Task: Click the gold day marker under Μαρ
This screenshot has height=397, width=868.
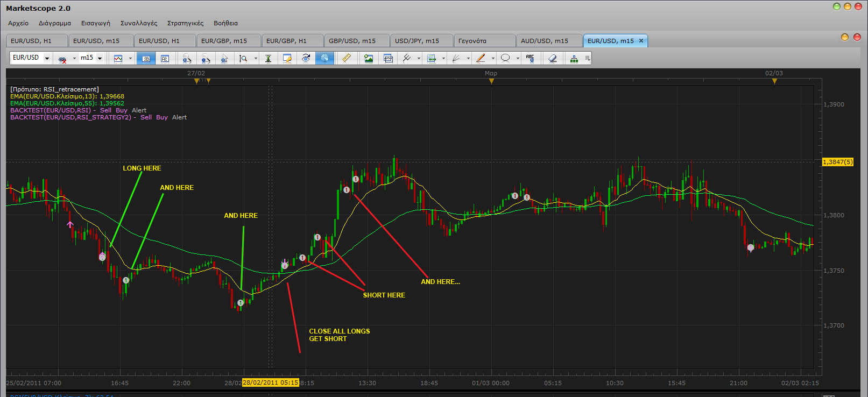Action: 491,81
